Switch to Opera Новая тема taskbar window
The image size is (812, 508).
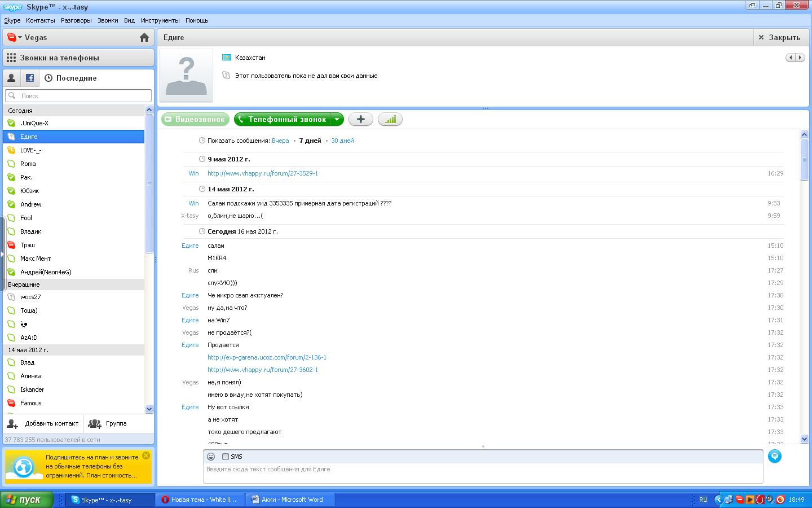pos(201,500)
